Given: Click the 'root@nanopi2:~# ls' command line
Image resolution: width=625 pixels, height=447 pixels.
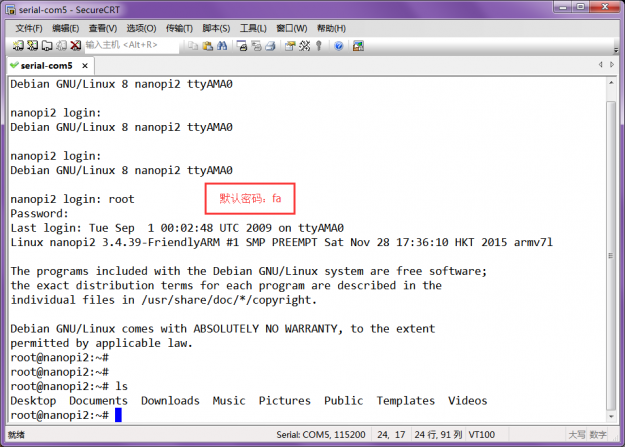Looking at the screenshot, I should tap(69, 386).
